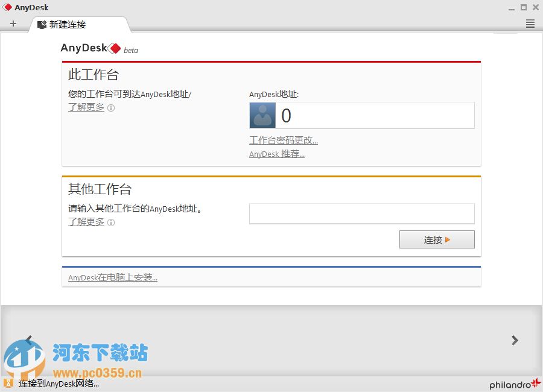
Task: Open a new tab with the plus button
Action: pyautogui.click(x=13, y=24)
